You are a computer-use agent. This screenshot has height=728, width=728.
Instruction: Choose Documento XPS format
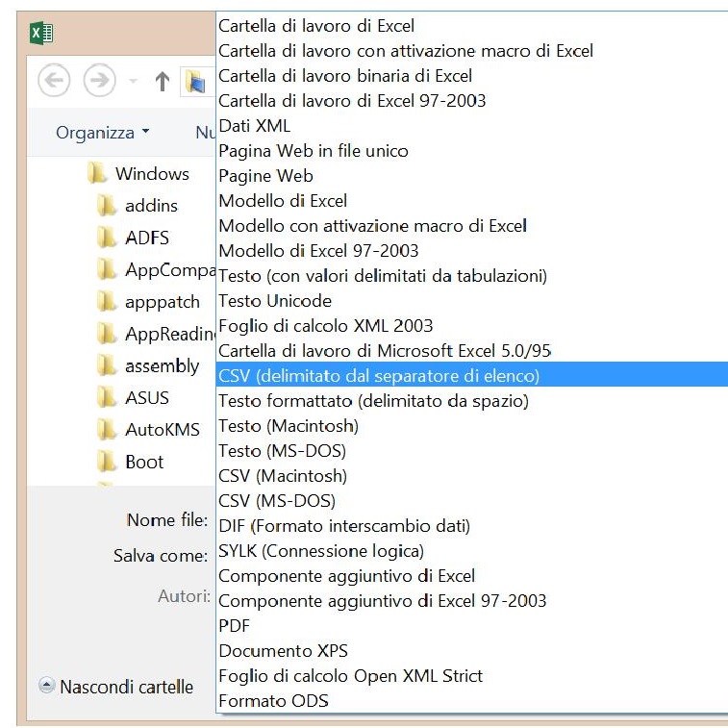pos(472,651)
